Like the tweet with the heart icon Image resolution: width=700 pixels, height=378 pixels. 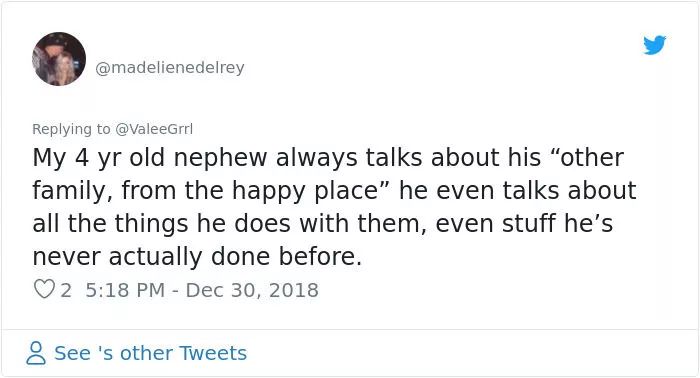point(44,290)
